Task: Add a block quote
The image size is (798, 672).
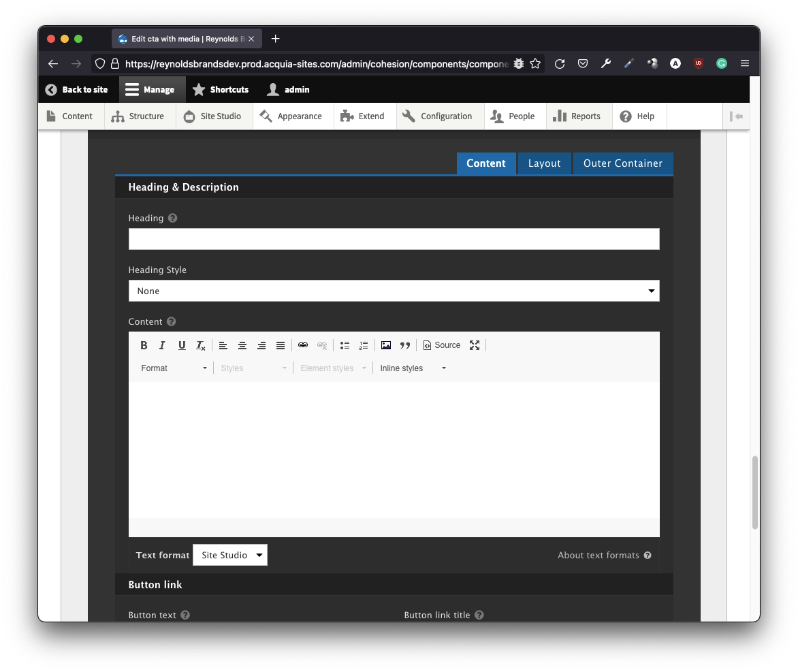Action: click(x=405, y=345)
